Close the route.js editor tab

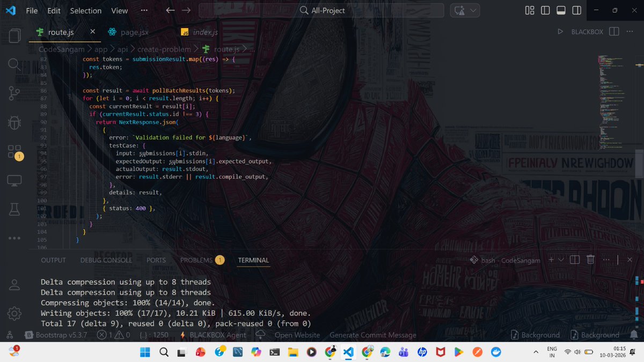93,32
